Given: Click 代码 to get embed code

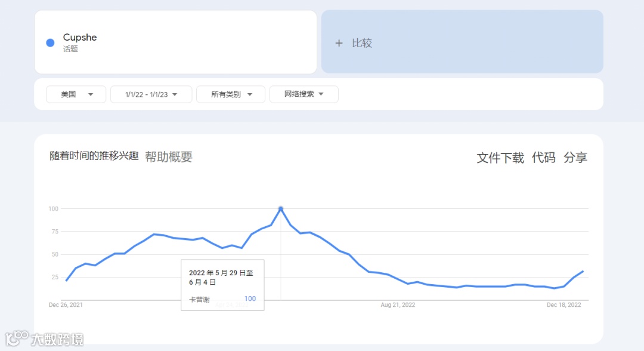Looking at the screenshot, I should click(x=543, y=158).
